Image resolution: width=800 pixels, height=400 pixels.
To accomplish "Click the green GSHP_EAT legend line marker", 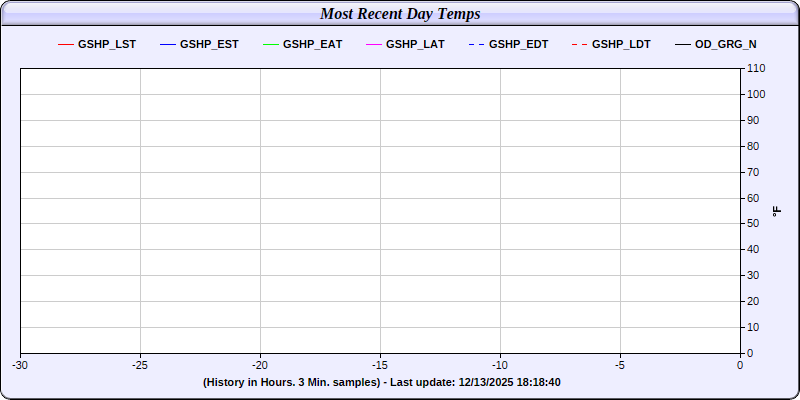I will coord(270,45).
